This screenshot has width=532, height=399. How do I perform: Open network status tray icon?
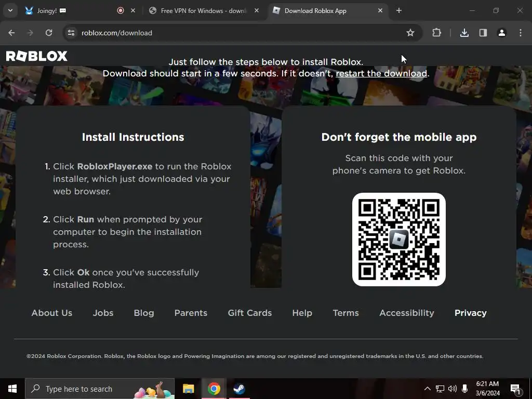point(440,389)
